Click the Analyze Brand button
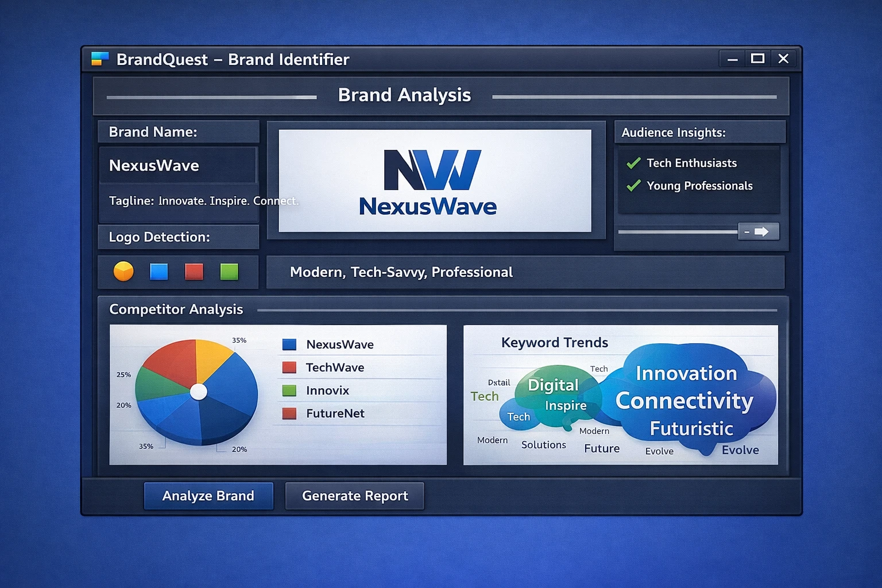Screen dimensions: 882x588 point(208,496)
